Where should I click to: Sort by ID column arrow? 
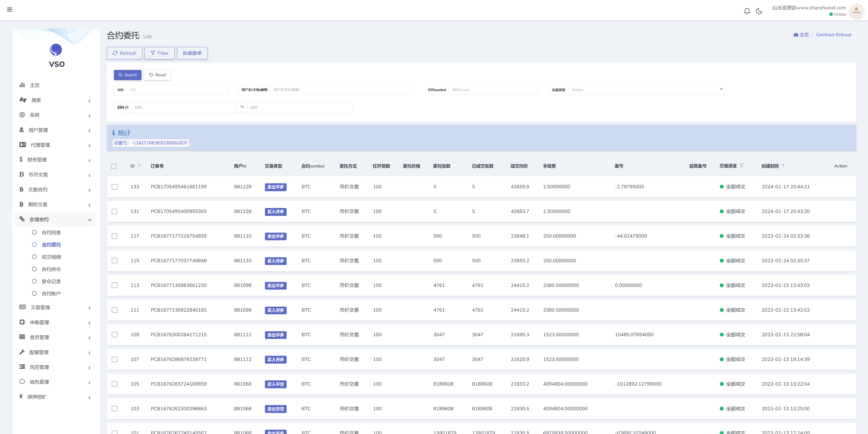pyautogui.click(x=139, y=166)
